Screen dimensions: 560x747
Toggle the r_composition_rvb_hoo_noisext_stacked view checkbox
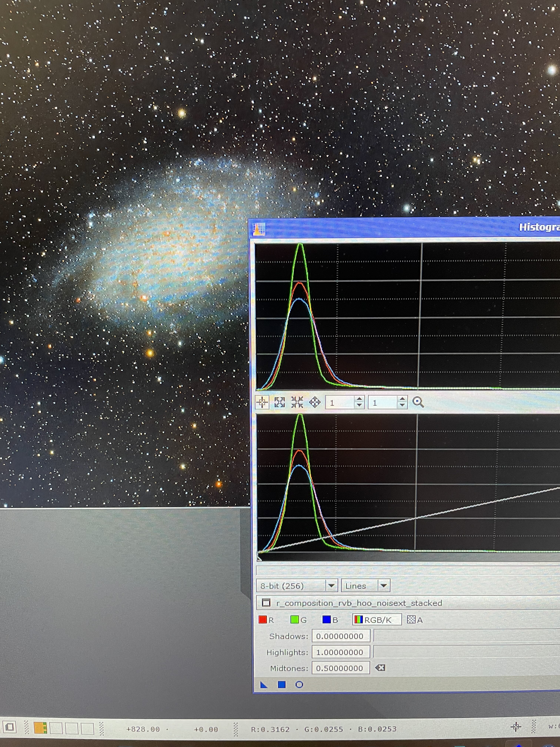point(266,603)
